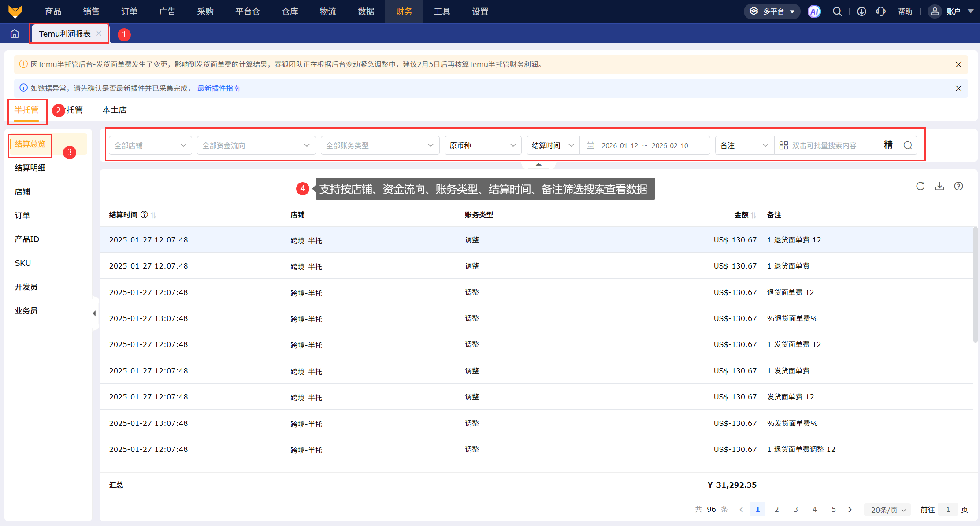
Task: Export table using the download icon
Action: coord(939,186)
